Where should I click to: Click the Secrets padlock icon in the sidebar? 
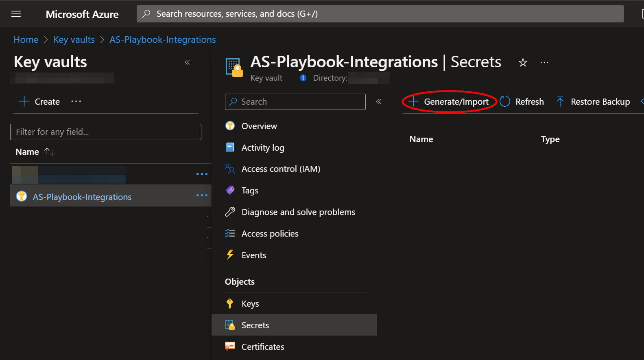click(x=230, y=325)
